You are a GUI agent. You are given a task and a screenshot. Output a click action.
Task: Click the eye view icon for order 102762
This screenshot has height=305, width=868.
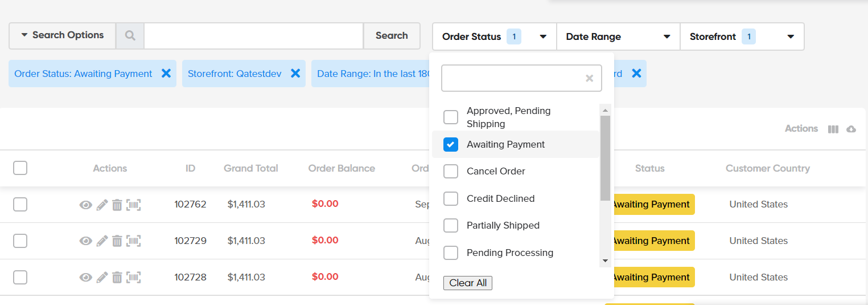[x=85, y=205]
